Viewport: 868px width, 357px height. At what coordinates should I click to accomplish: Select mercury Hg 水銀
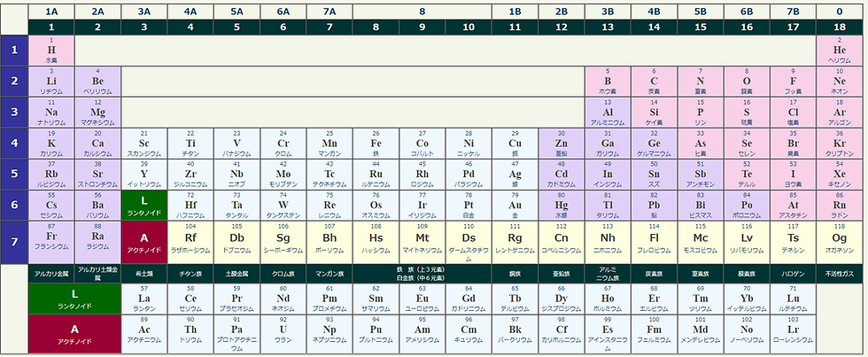point(562,206)
